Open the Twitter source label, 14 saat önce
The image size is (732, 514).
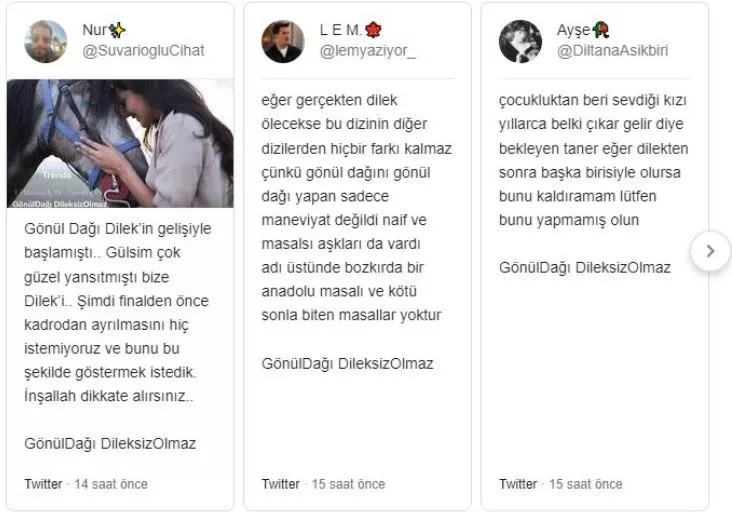pos(86,484)
